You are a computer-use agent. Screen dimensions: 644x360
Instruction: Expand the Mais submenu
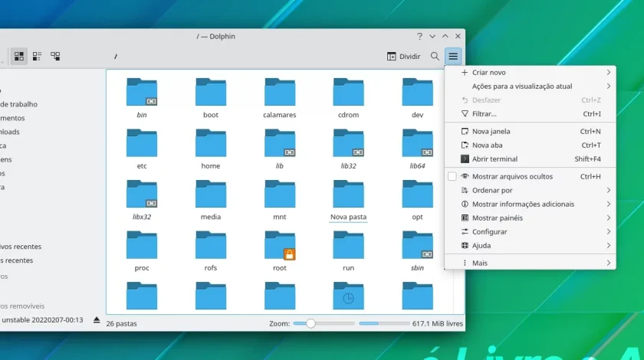click(x=531, y=263)
